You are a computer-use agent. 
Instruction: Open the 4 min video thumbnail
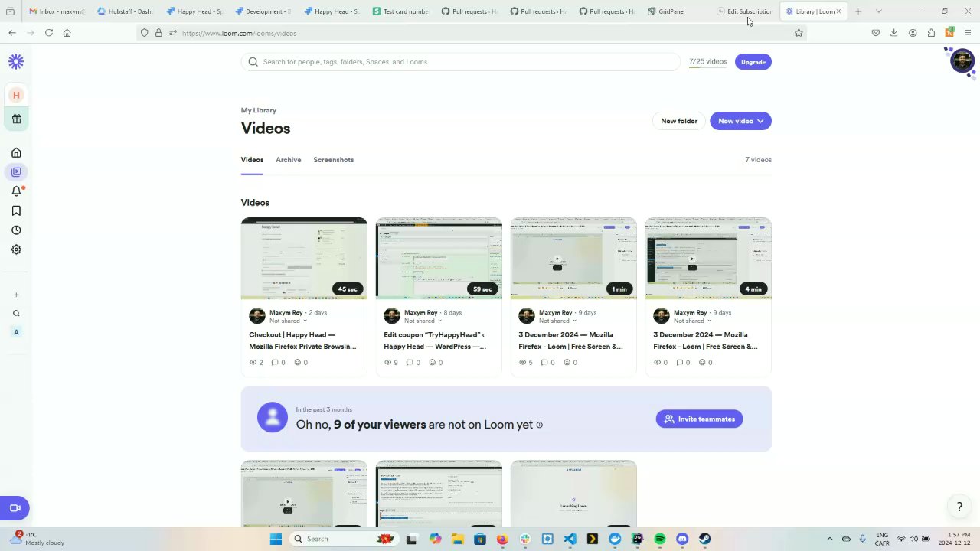pos(708,258)
